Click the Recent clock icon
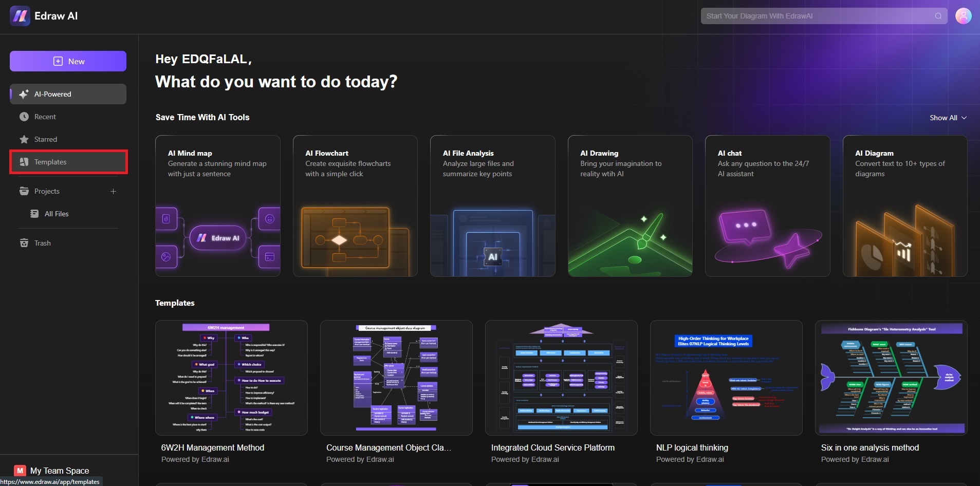This screenshot has width=980, height=486. (x=24, y=117)
